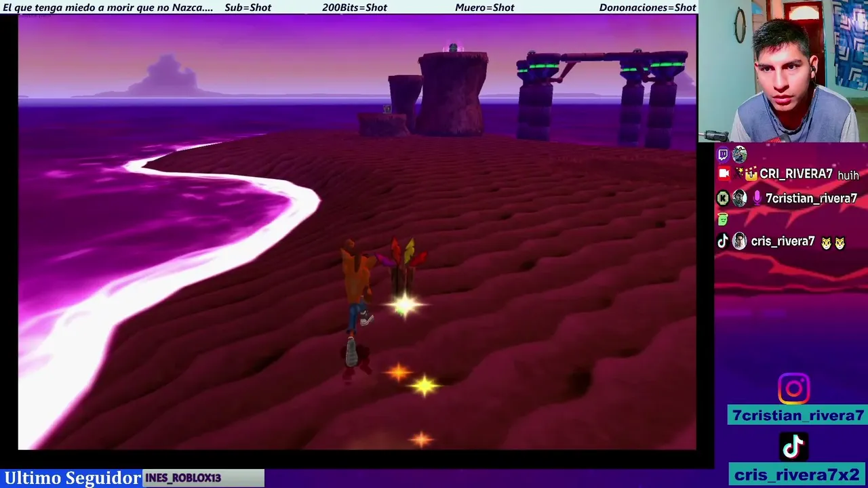
Task: Click the red video camera icon
Action: [x=724, y=174]
